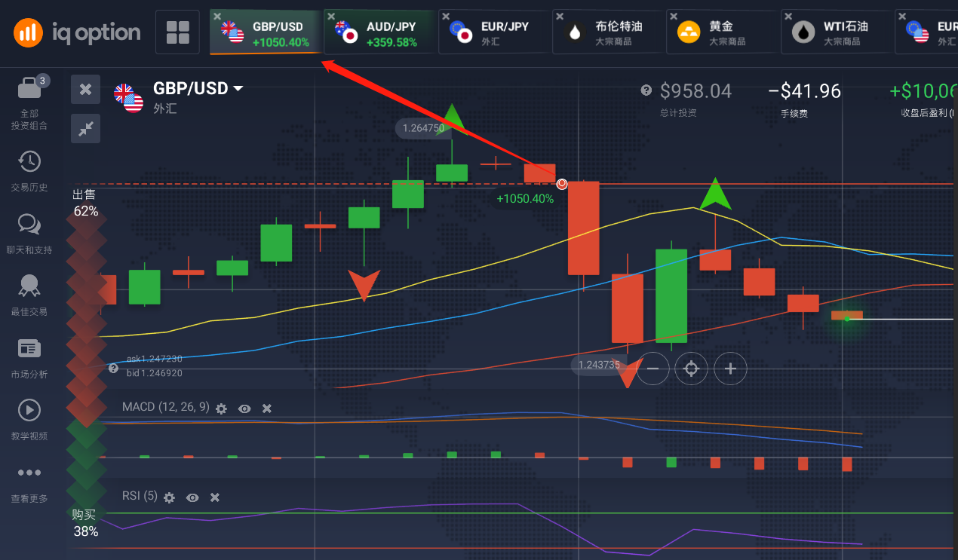
Task: Open chat and support icon
Action: (x=29, y=224)
